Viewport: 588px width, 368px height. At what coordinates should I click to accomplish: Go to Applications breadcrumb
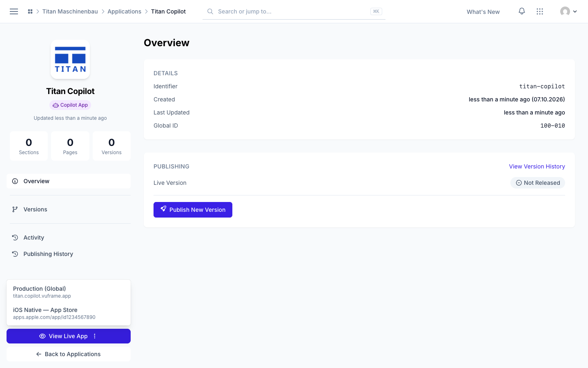pyautogui.click(x=125, y=11)
